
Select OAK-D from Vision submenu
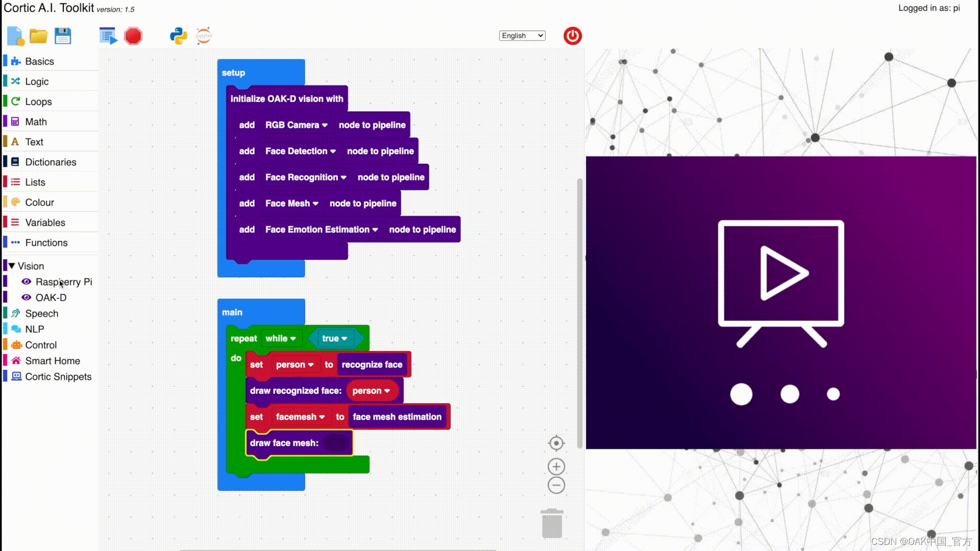click(x=51, y=297)
